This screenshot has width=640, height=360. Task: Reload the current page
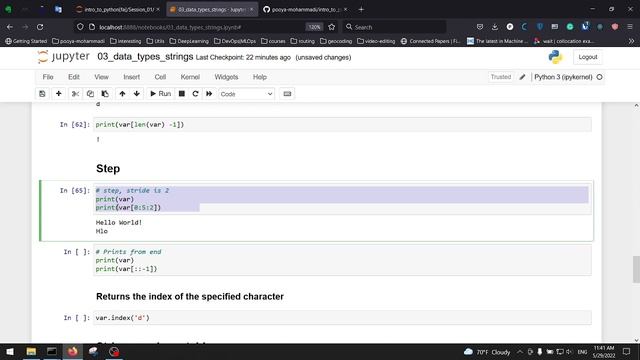(40, 27)
